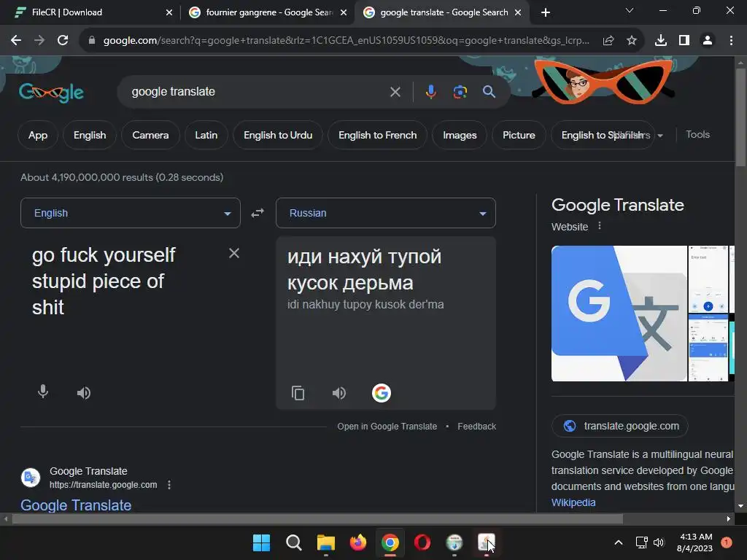Reload the current page
Screen dimensions: 747x560
[x=63, y=41]
